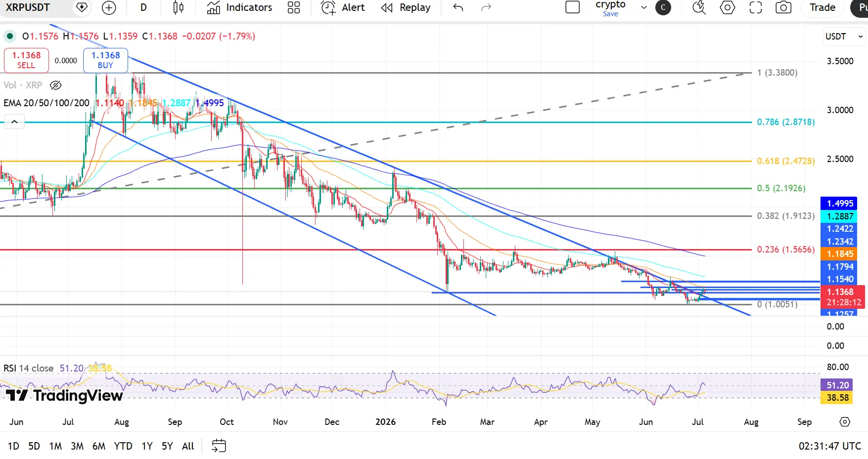Click the 0.618 (2.4728) Fibonacci label
The height and width of the screenshot is (459, 868).
click(785, 161)
